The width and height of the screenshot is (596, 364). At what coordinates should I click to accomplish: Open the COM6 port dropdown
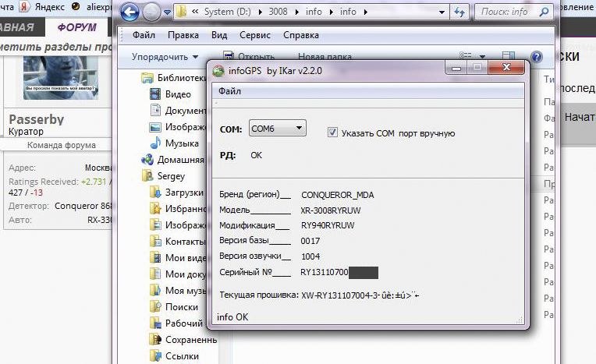[277, 129]
